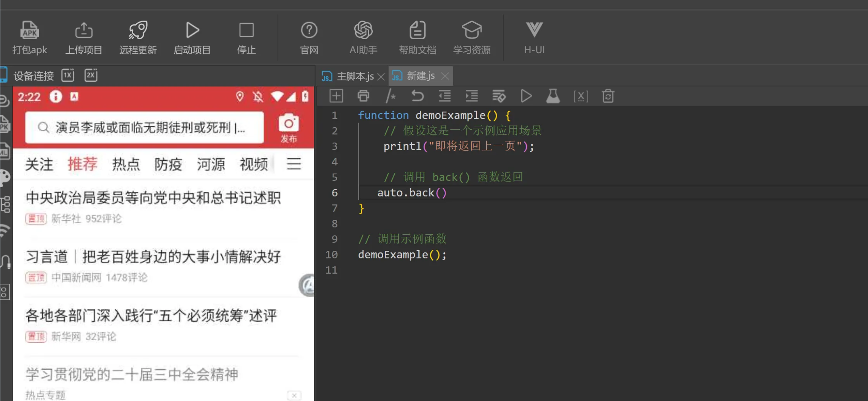Select the 视频 tab in phone app
The width and height of the screenshot is (868, 401).
tap(254, 164)
